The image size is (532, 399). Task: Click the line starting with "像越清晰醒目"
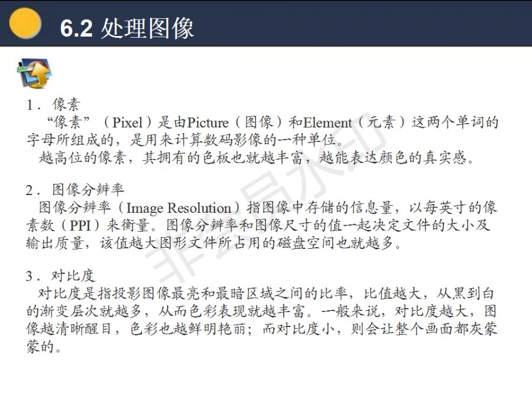261,329
